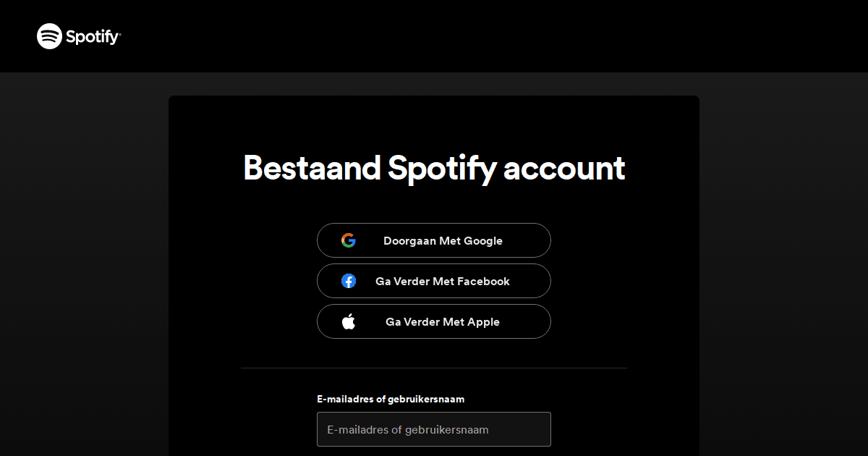Click the blue Facebook circle icon
This screenshot has height=456, width=868.
(349, 281)
